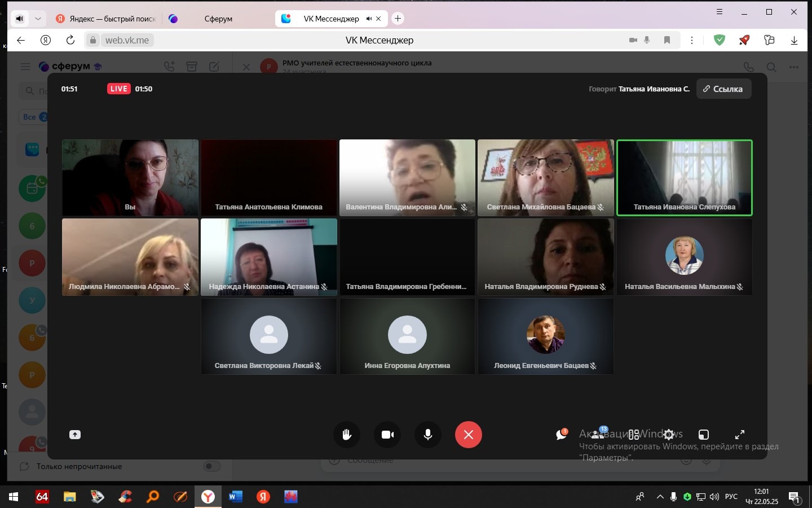Open browser extensions panel icon

(x=769, y=40)
